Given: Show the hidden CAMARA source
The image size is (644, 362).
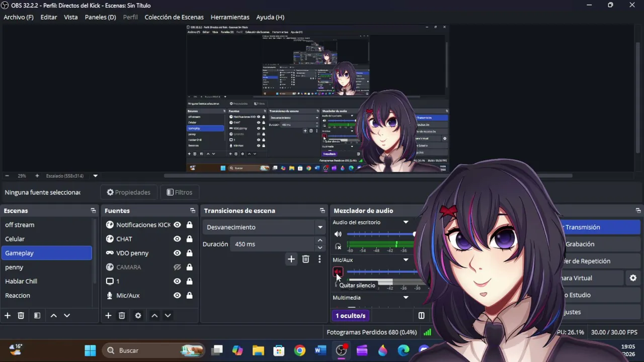Looking at the screenshot, I should [x=177, y=267].
